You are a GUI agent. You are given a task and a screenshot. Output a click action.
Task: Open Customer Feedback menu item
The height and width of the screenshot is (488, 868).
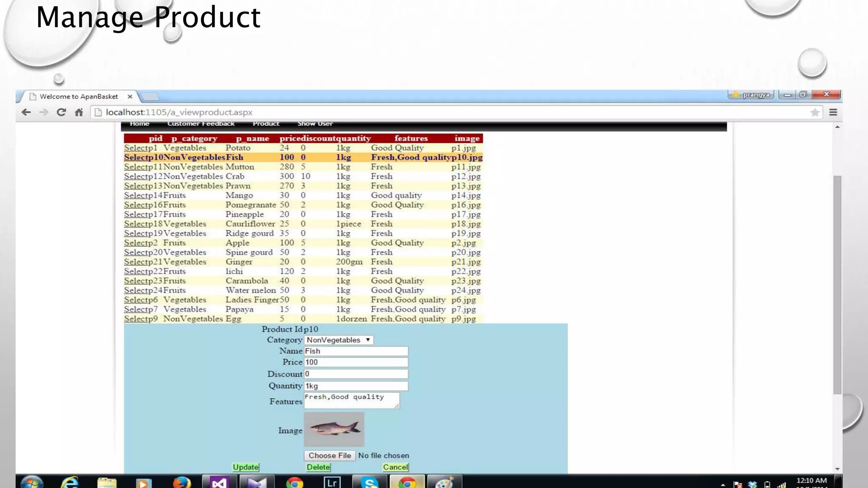point(201,124)
